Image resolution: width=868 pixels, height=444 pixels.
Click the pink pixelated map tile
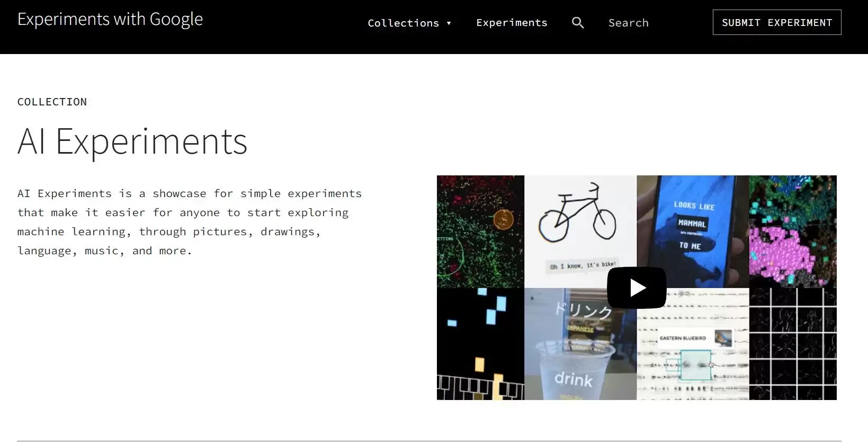[x=793, y=232]
